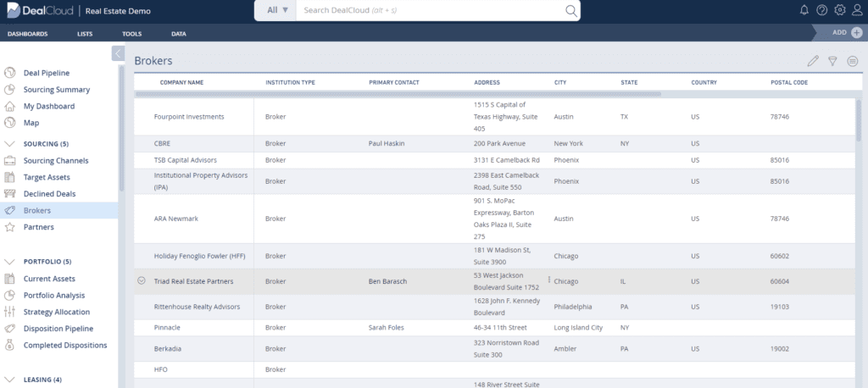868x388 pixels.
Task: Open the vertical dots menu in Triad address cell
Action: click(x=549, y=280)
